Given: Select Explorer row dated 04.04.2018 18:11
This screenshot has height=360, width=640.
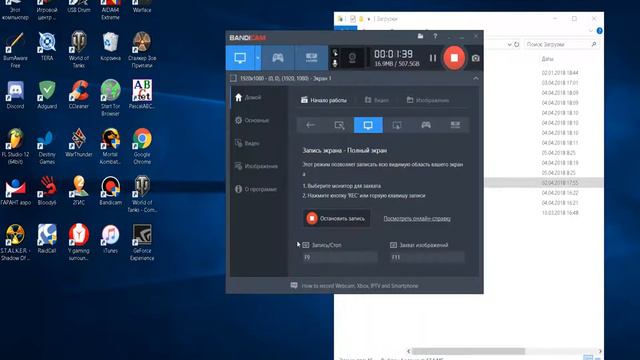Looking at the screenshot, I should 560,143.
